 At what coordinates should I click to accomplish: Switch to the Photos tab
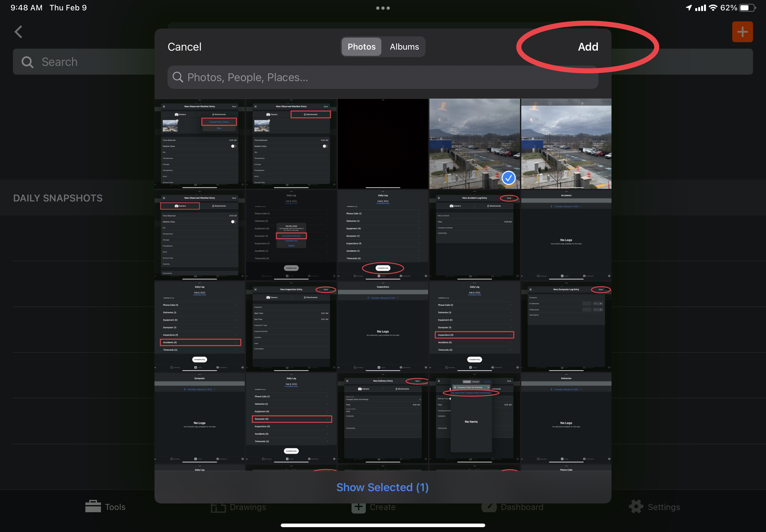pos(362,47)
